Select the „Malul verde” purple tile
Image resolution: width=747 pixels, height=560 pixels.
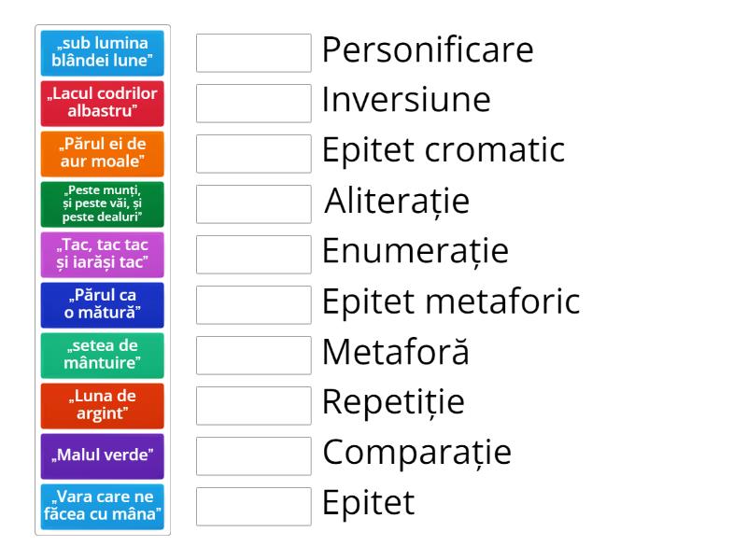click(x=103, y=456)
